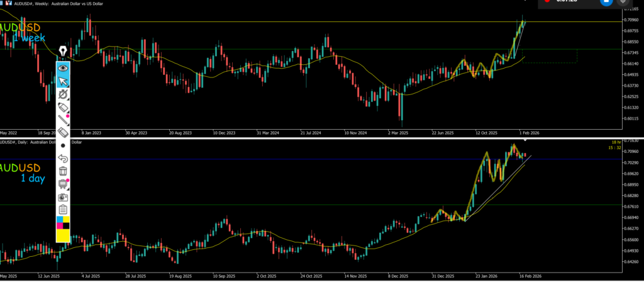Image resolution: width=644 pixels, height=282 pixels.
Task: Clear drawings using the trash bin icon
Action: 63,171
